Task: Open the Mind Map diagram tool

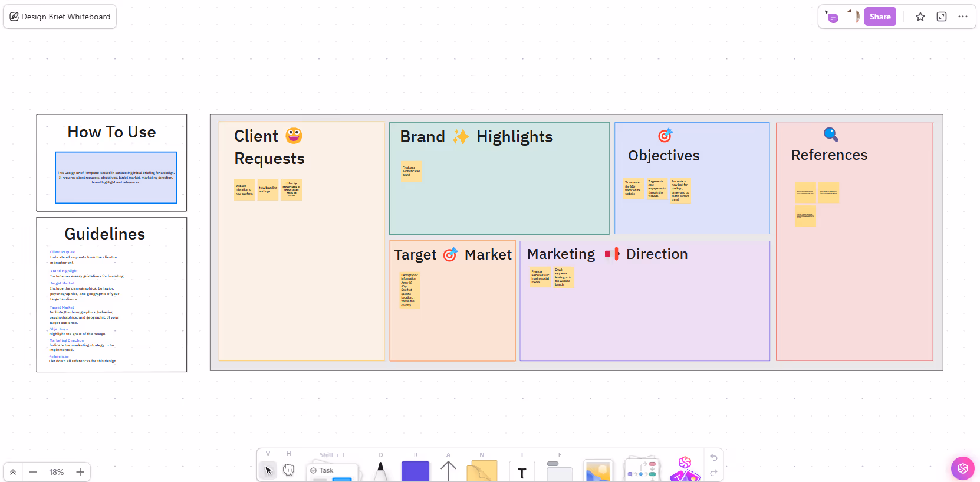Action: click(x=642, y=470)
